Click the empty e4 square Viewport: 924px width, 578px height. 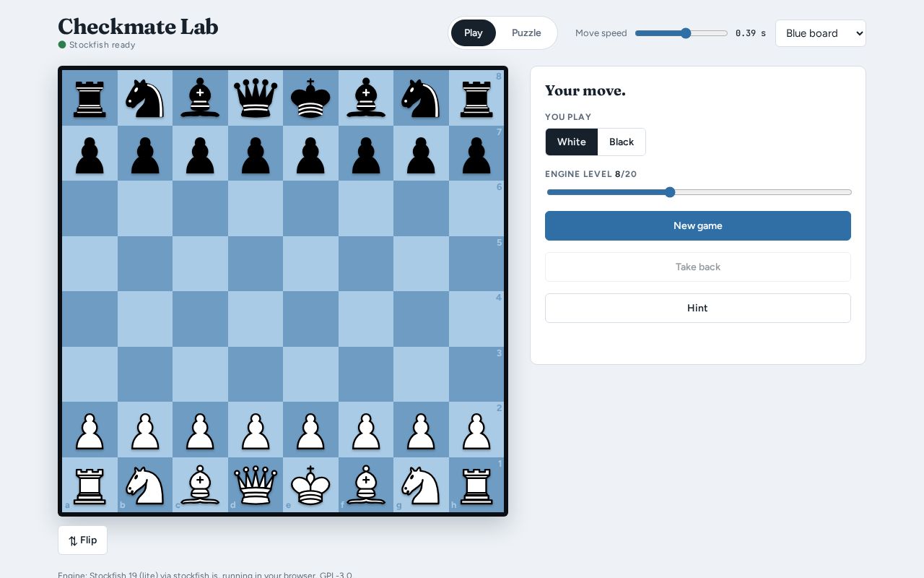coord(310,319)
